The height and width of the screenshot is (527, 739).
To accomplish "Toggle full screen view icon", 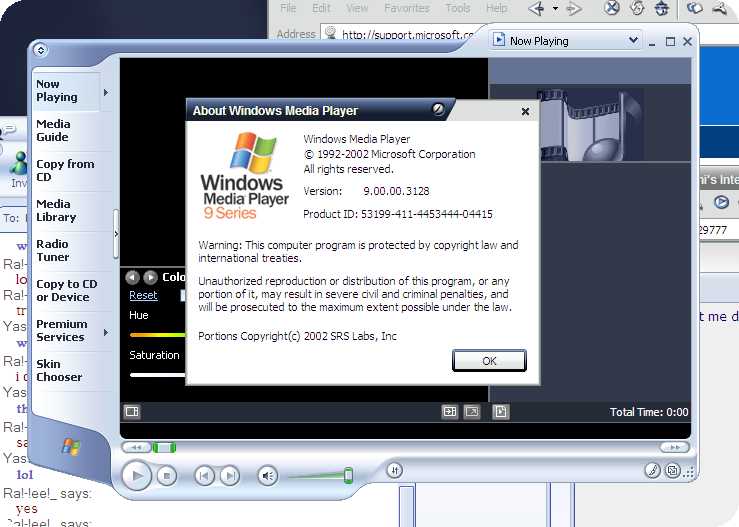I will (x=472, y=412).
